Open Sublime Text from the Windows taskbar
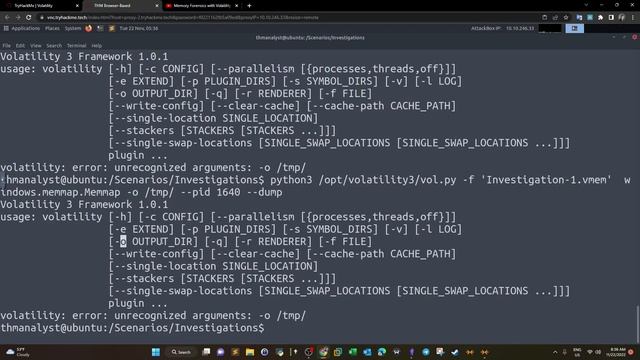The width and height of the screenshot is (640, 360). tap(235, 352)
